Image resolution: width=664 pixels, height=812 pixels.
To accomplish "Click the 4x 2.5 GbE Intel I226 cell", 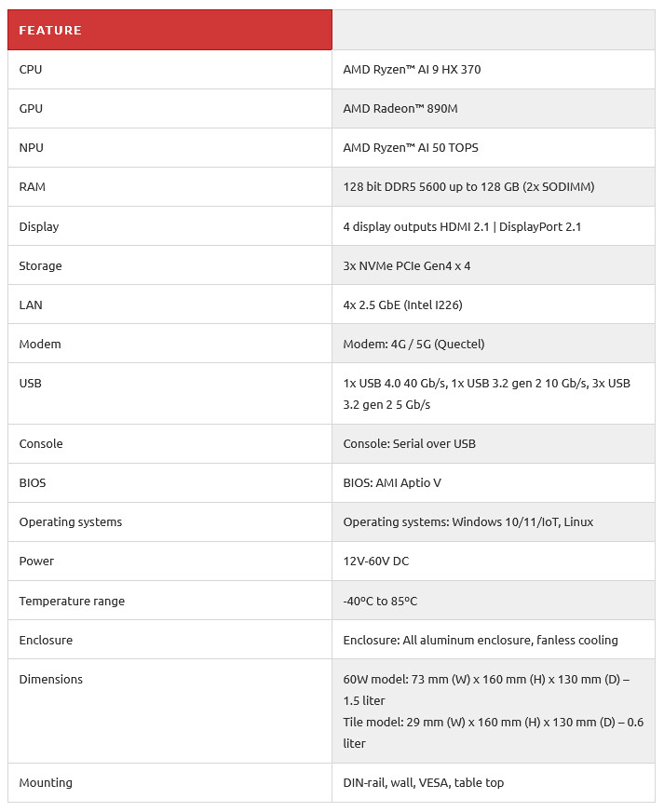I will pyautogui.click(x=402, y=305).
